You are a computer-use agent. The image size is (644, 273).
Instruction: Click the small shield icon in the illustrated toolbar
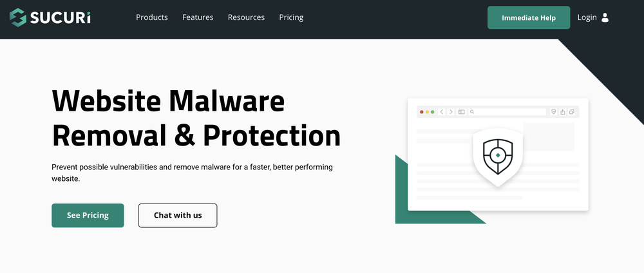(553, 112)
